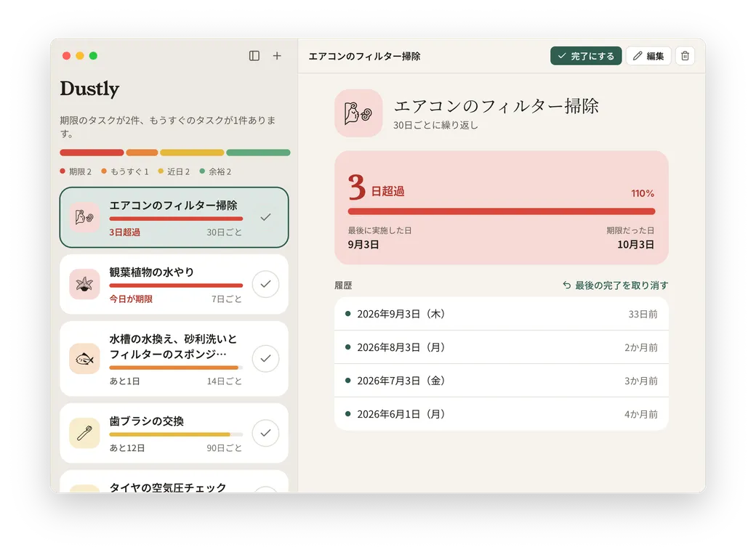Filter by 期限 2 legend
This screenshot has width=756, height=555.
tap(76, 171)
